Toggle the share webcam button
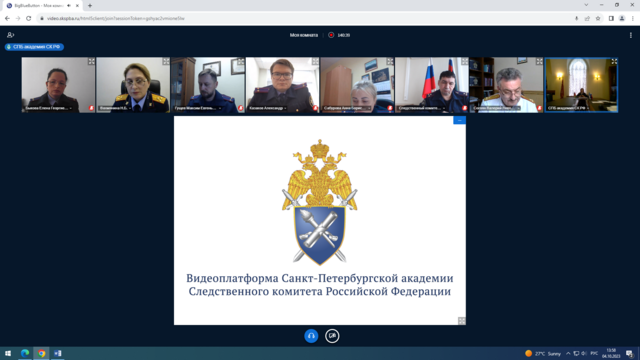640x360 pixels. 332,336
